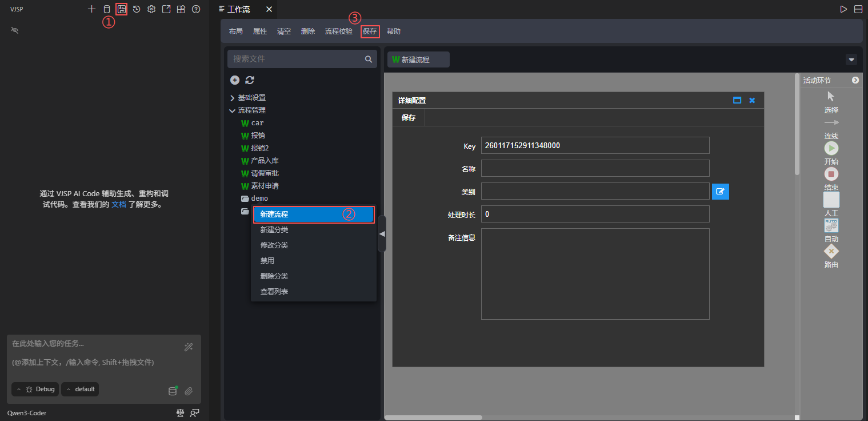Choose the 自动 automatic activity icon
This screenshot has width=868, height=421.
[x=831, y=225]
